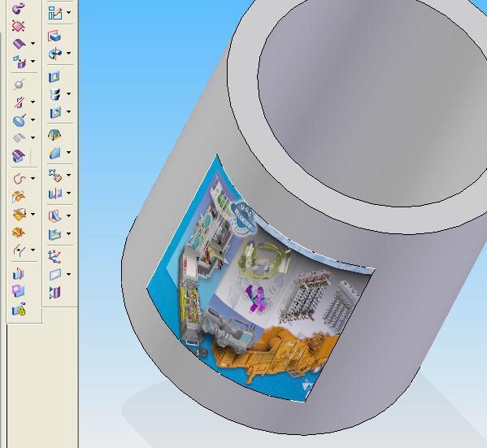Viewport: 487px width, 448px height.
Task: Expand the reference plane flyout arrow
Action: coord(68,274)
